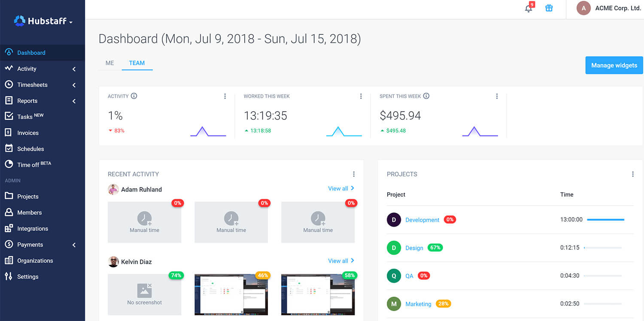Click the Adam Ruhland name
Image resolution: width=644 pixels, height=321 pixels.
[141, 189]
